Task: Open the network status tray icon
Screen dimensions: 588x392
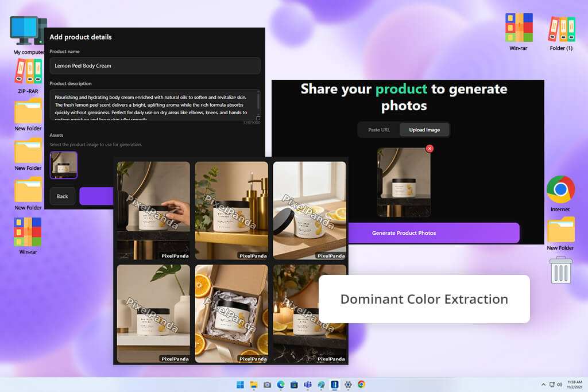Action: coord(552,385)
